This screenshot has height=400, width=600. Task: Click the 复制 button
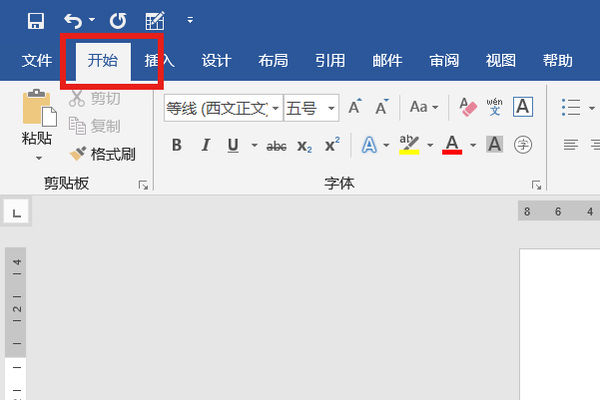click(95, 126)
